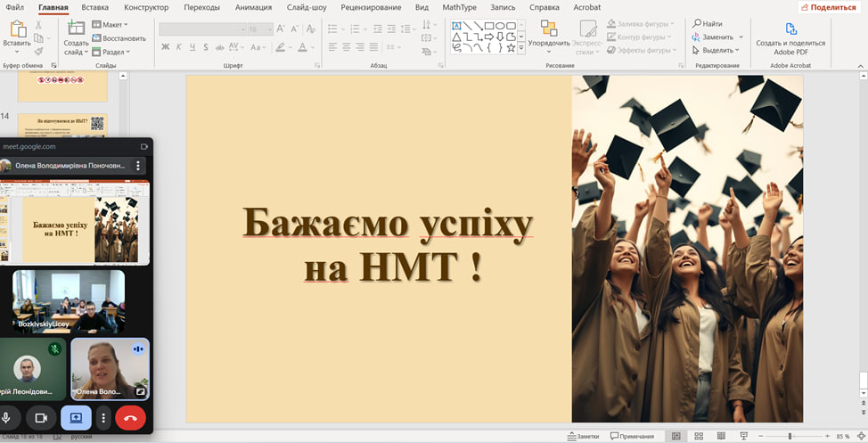Open the Вставка ribbon tab
Image resolution: width=868 pixels, height=443 pixels.
pos(94,7)
